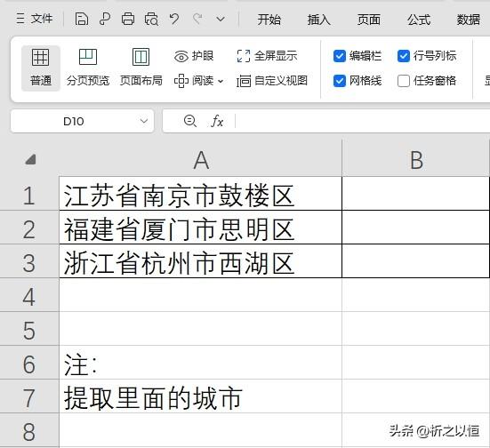
Task: Click the select-all corner triangle
Action: (x=30, y=159)
